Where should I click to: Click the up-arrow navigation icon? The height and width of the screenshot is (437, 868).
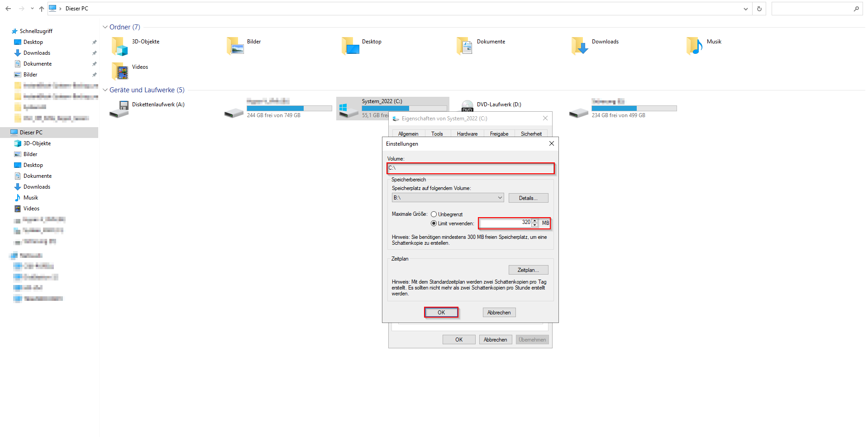[x=42, y=9]
